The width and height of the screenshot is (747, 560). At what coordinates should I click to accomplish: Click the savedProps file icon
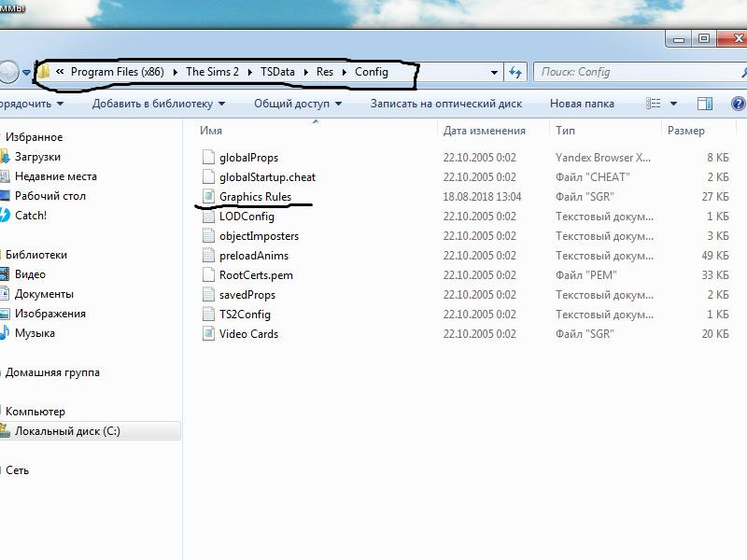coord(208,295)
